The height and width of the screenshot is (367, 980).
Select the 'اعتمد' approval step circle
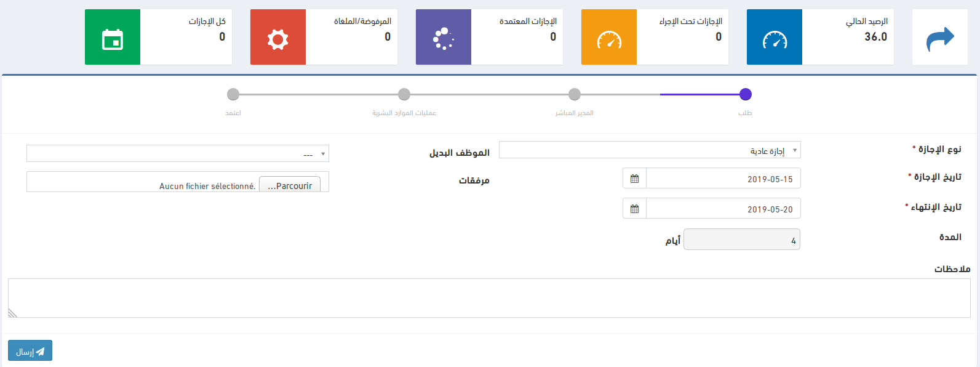pos(233,94)
